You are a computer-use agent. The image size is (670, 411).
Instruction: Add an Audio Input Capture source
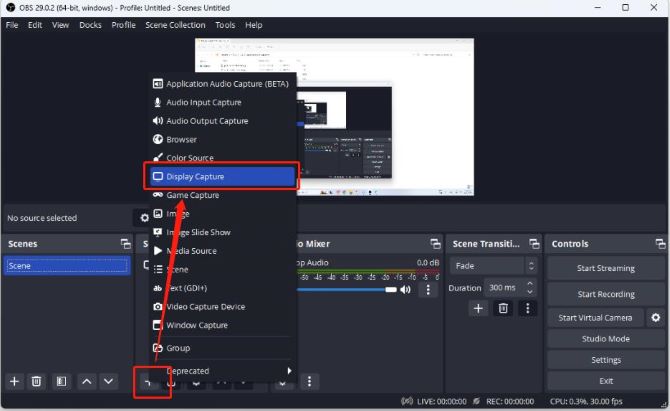221,102
